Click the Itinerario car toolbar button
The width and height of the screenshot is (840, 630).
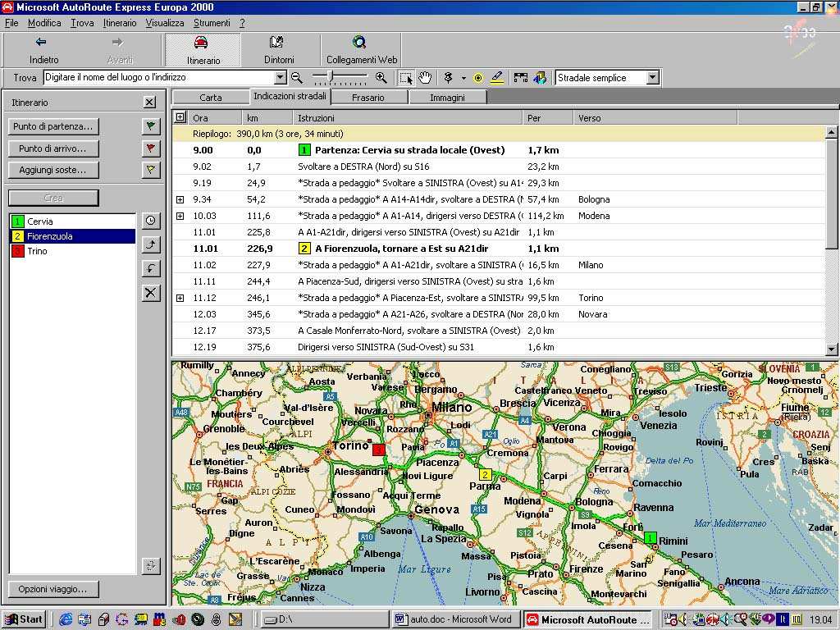[x=203, y=50]
